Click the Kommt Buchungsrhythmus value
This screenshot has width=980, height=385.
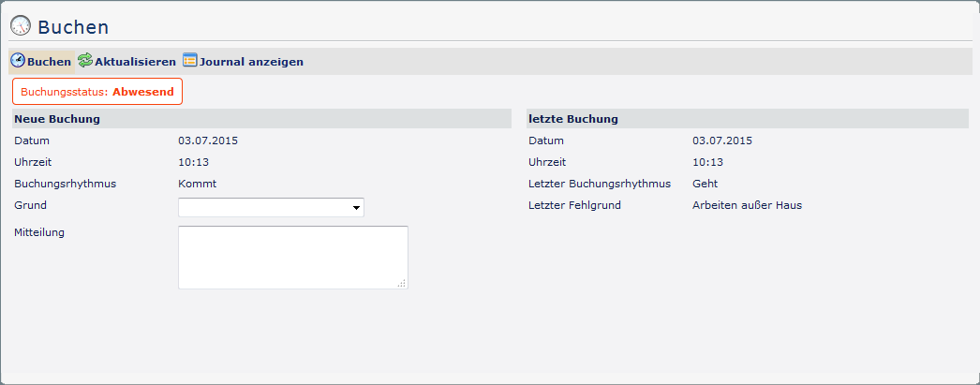[197, 184]
